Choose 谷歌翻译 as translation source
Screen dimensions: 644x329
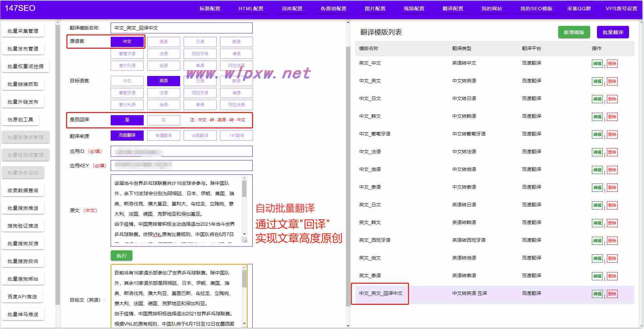200,136
